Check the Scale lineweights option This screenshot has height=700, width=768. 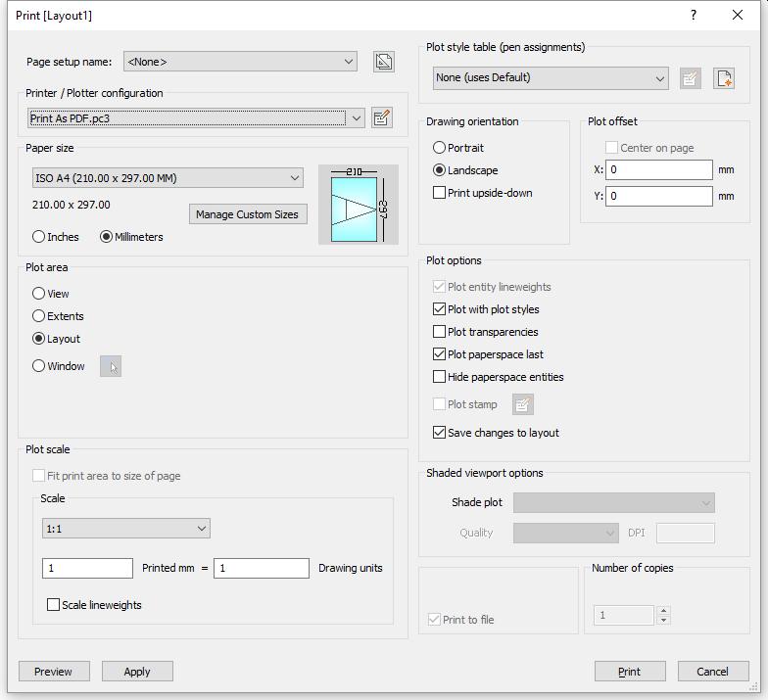[x=54, y=605]
